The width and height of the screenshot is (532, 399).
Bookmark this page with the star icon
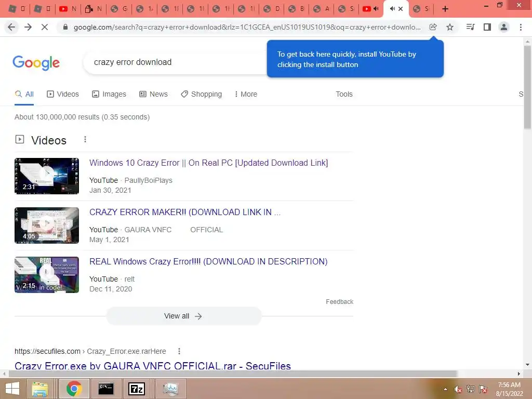450,27
